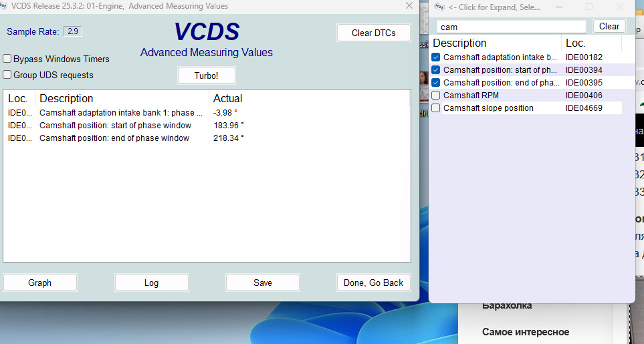Image resolution: width=644 pixels, height=344 pixels.
Task: Check the Camshaft slope position item
Action: 436,108
